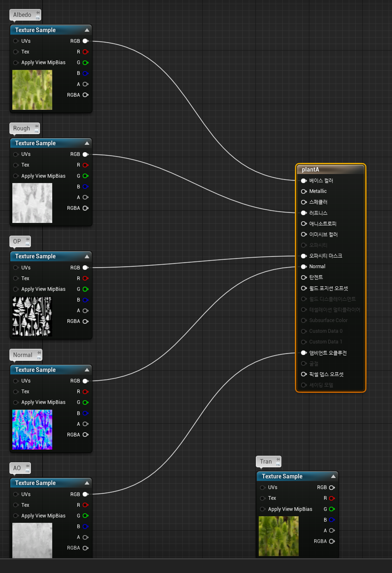Click plantA 이미시브 컬러 input pin
This screenshot has height=573, width=392.
(x=304, y=234)
